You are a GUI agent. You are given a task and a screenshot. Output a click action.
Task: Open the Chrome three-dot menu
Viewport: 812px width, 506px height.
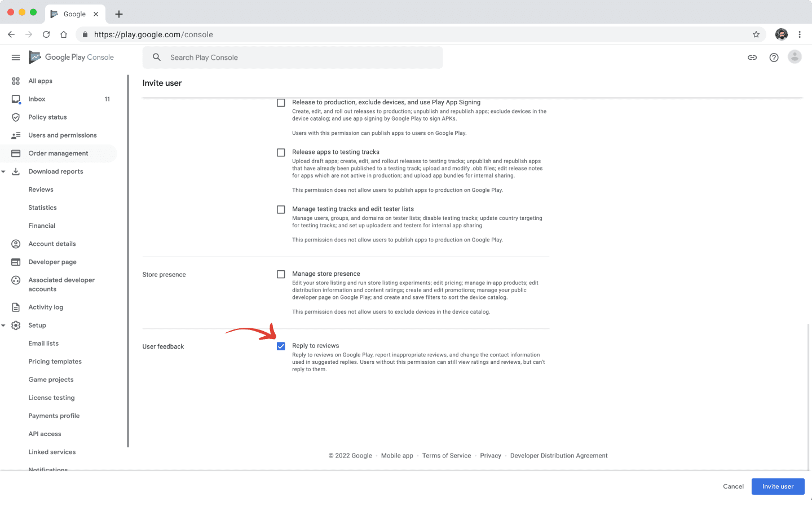pos(800,34)
